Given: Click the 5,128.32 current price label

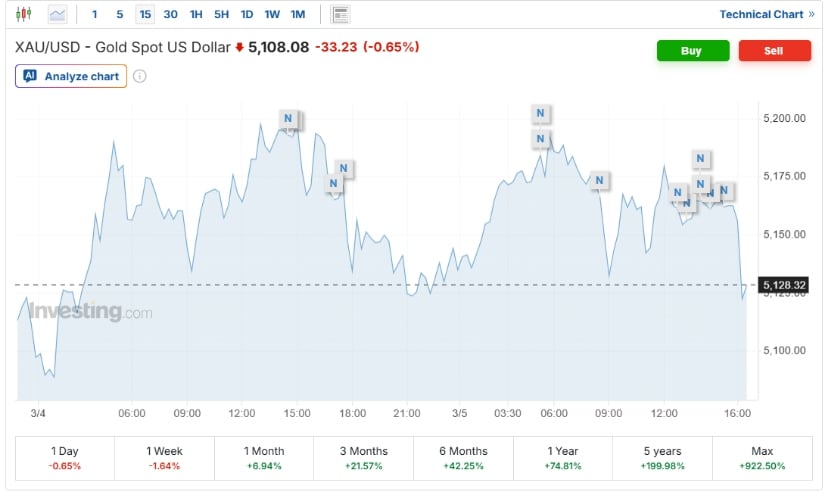Looking at the screenshot, I should click(x=782, y=286).
